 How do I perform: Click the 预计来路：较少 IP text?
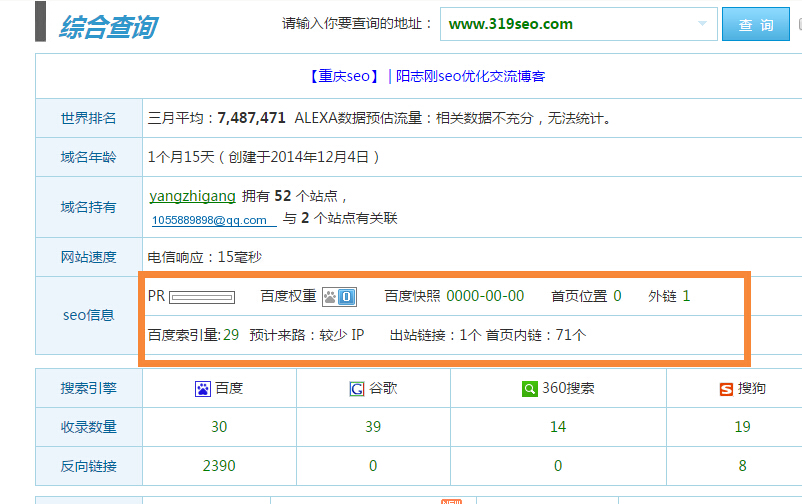pos(307,335)
